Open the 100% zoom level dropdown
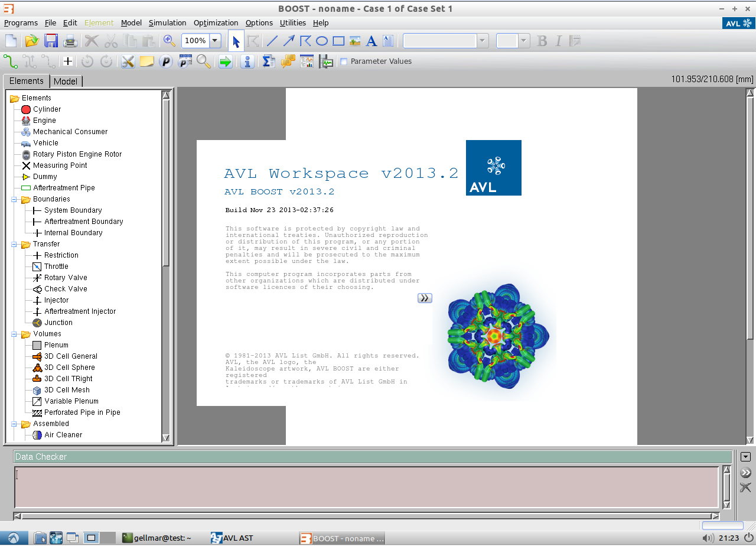 215,41
